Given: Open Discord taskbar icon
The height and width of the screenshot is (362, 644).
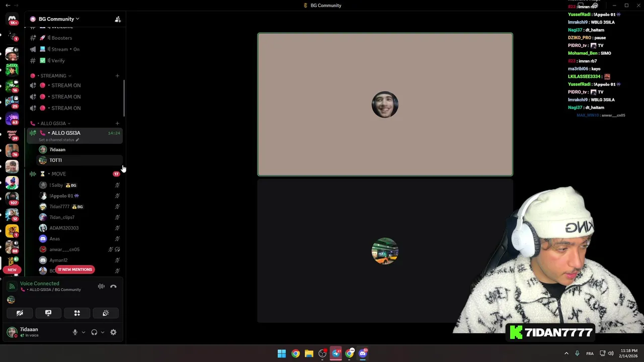Looking at the screenshot, I should (363, 353).
